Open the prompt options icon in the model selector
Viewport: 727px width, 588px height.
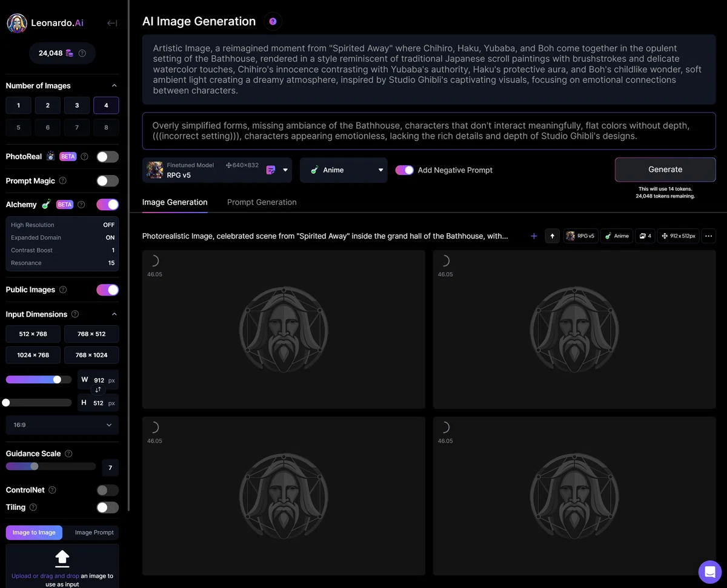[271, 170]
